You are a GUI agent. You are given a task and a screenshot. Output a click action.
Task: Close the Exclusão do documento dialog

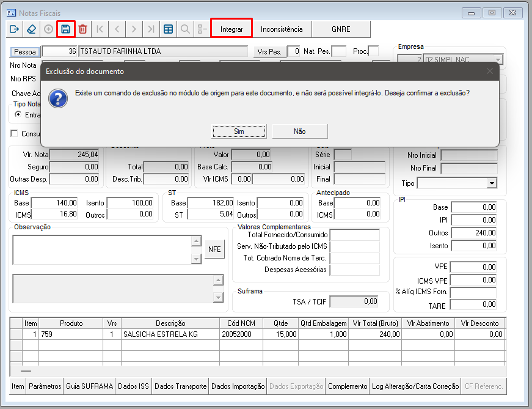coord(490,71)
